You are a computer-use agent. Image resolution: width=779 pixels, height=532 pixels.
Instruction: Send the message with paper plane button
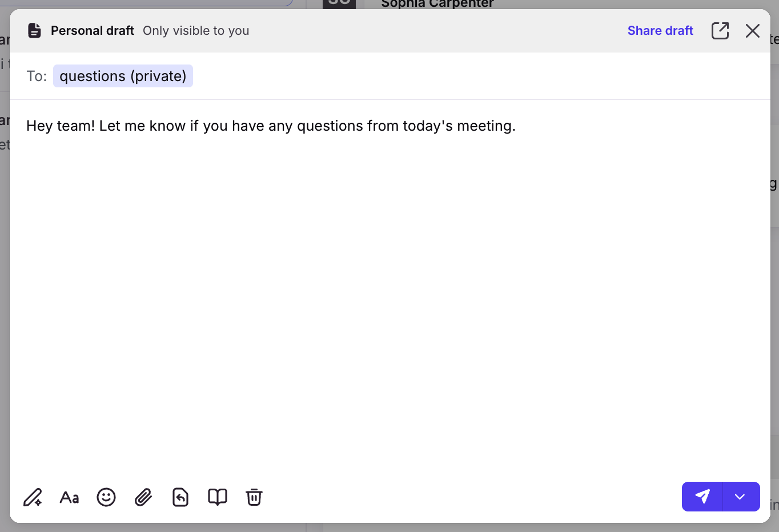(702, 497)
